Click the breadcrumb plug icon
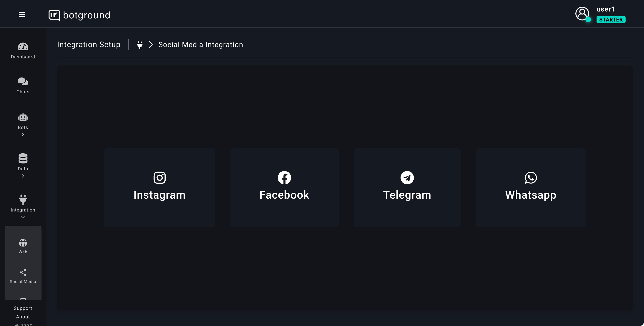The height and width of the screenshot is (326, 644). [140, 45]
